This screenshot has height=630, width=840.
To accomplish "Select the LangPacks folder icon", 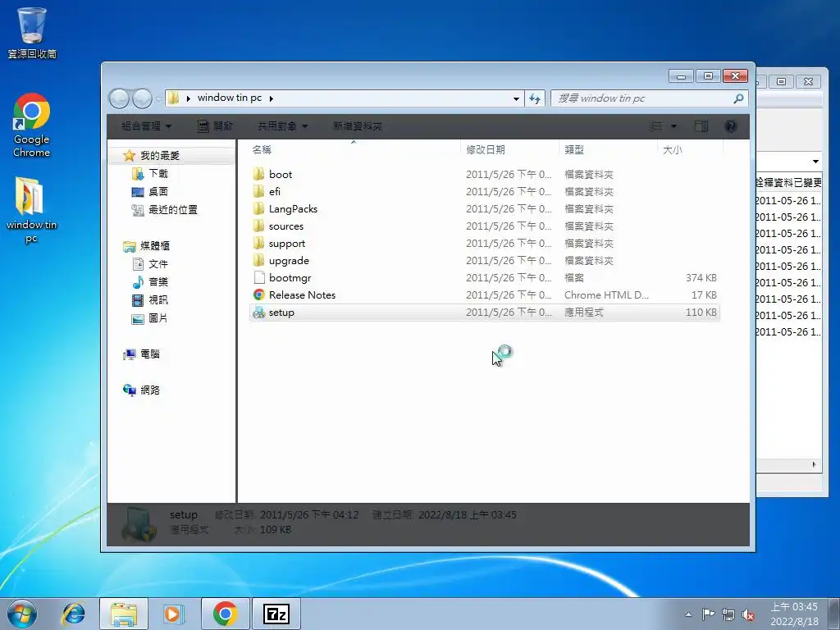I will [x=258, y=208].
